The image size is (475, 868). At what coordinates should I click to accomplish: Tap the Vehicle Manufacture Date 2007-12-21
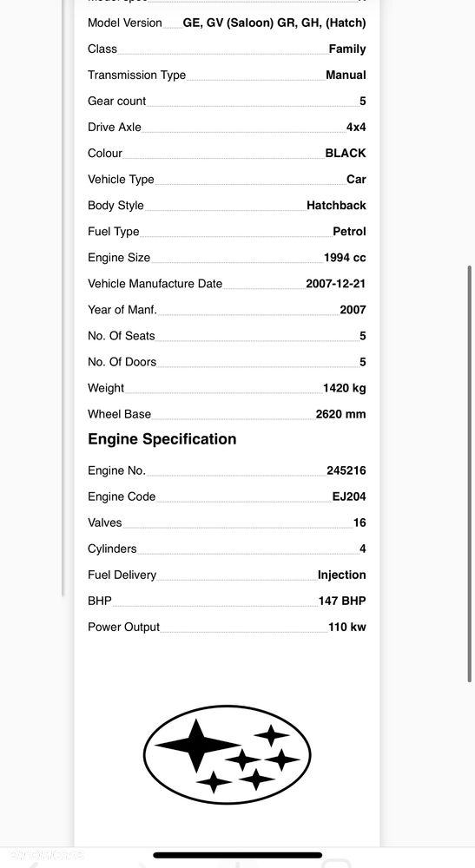pyautogui.click(x=335, y=284)
